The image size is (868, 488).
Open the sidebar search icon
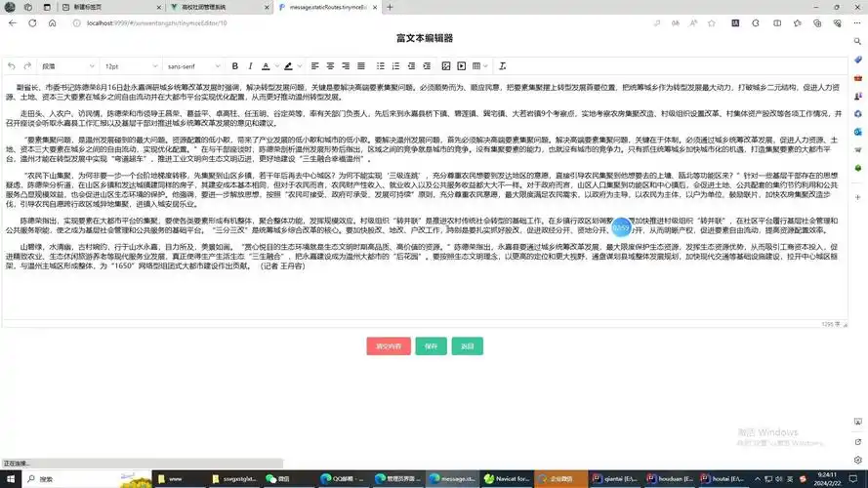857,41
